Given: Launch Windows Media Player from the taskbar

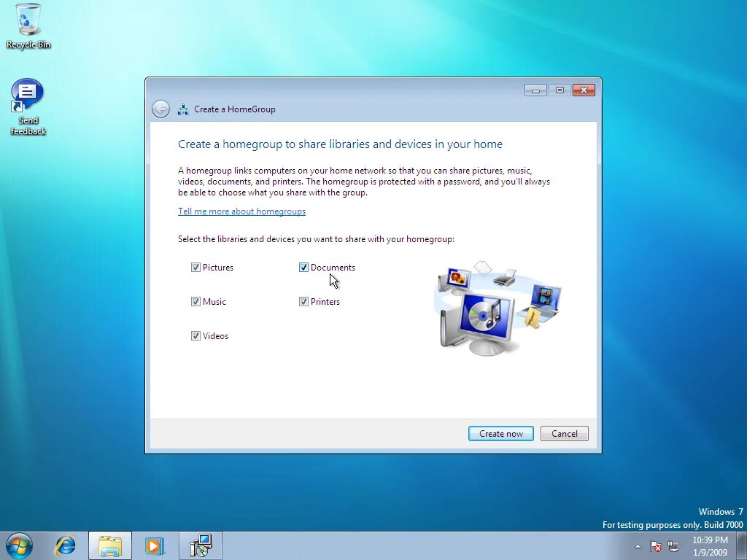Looking at the screenshot, I should pos(155,545).
